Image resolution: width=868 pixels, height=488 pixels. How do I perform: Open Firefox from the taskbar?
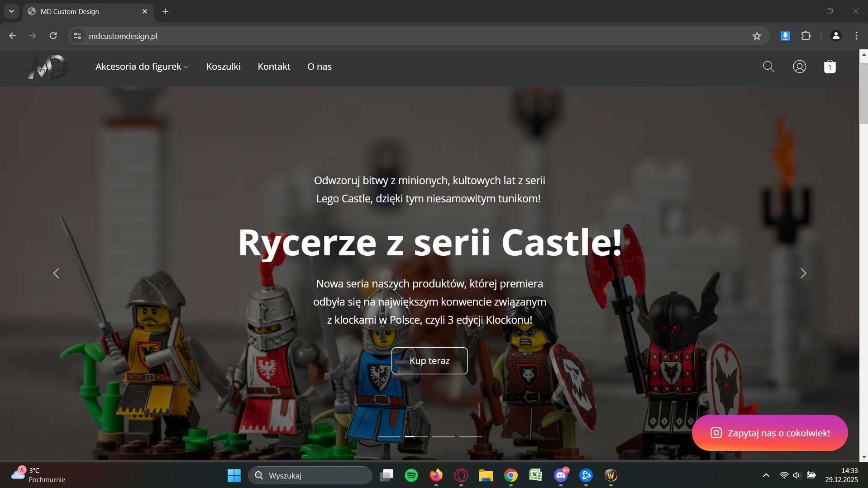[436, 475]
